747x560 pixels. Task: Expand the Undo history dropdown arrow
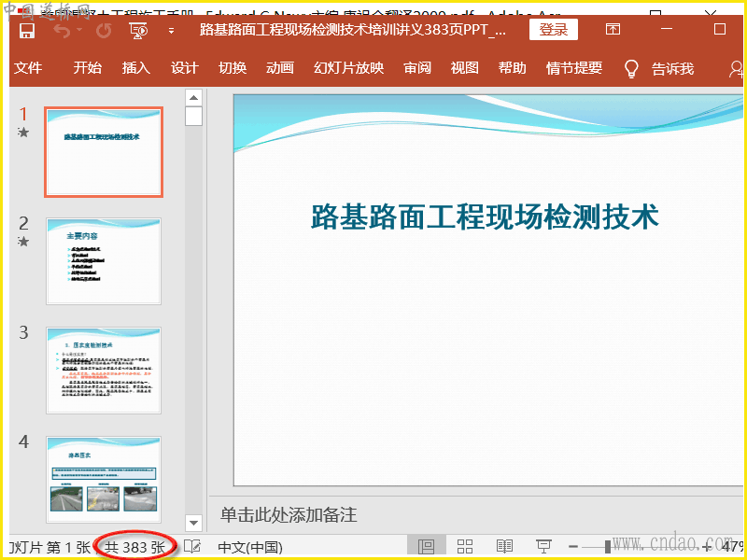pos(79,30)
